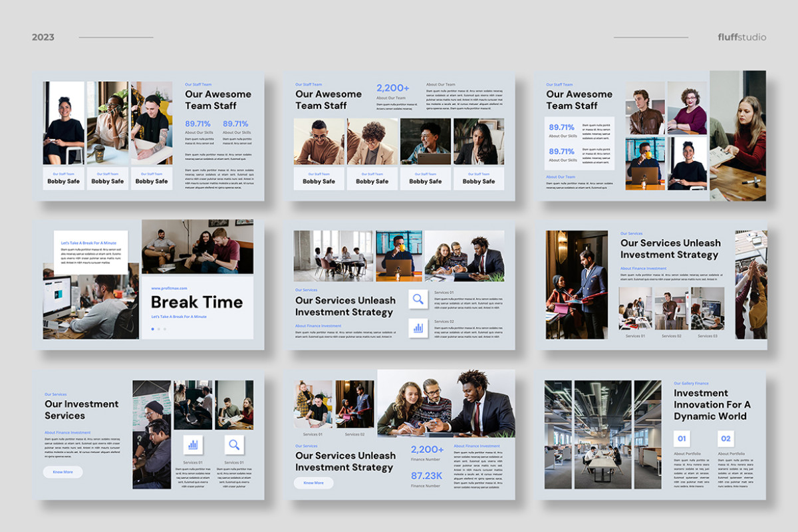The image size is (798, 532).
Task: Select bar chart icon in Our Investment Services slide
Action: click(193, 445)
